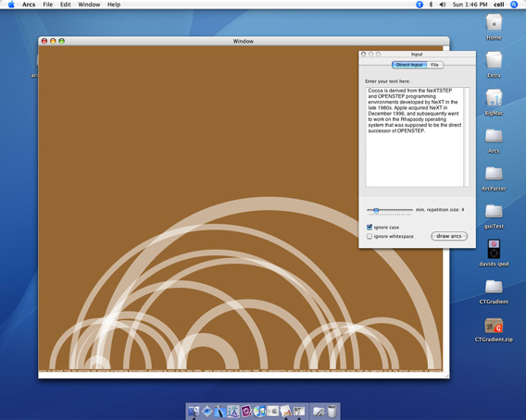Image resolution: width=526 pixels, height=420 pixels.
Task: Disable the ignore case checkbox
Action: 369,227
